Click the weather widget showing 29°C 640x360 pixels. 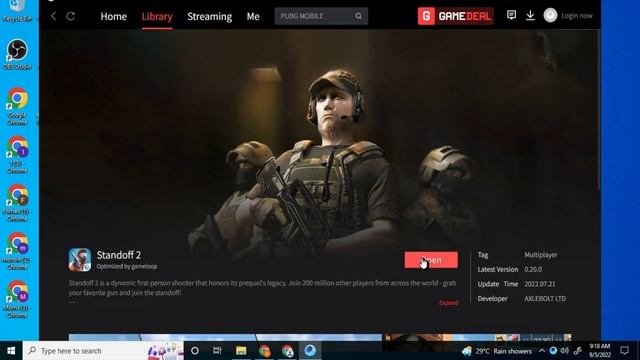point(498,351)
